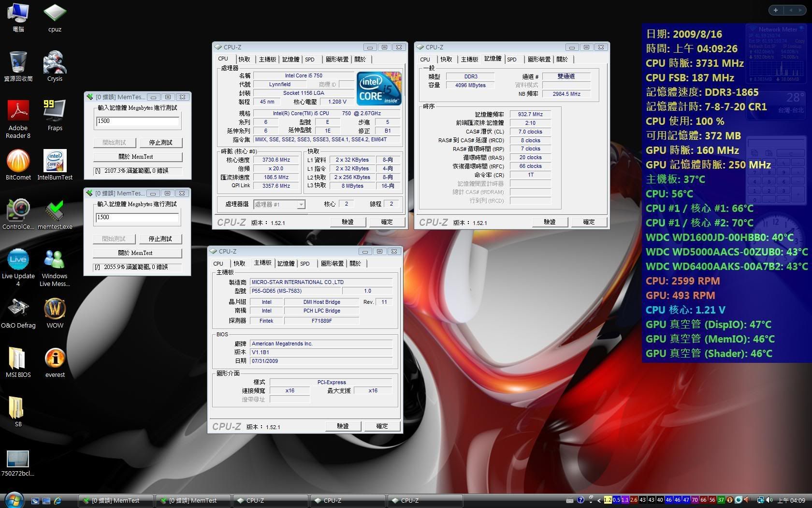The width and height of the screenshot is (812, 508).
Task: Click the Intel Core i5 logo in CPU-Z
Action: 379,89
